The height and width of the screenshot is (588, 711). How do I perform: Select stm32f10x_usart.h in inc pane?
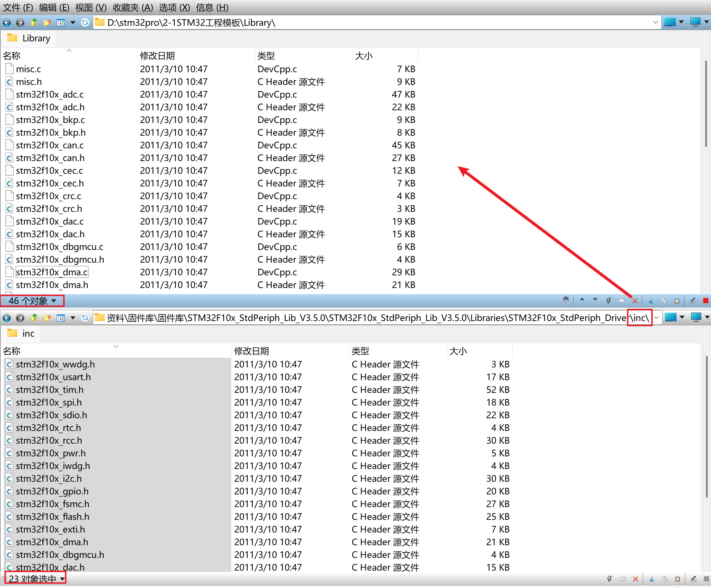53,377
